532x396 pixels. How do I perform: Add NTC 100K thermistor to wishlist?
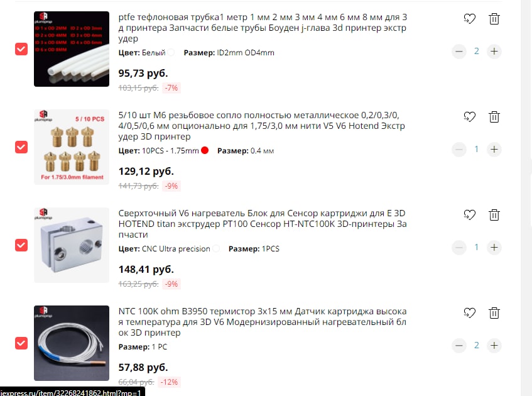470,313
